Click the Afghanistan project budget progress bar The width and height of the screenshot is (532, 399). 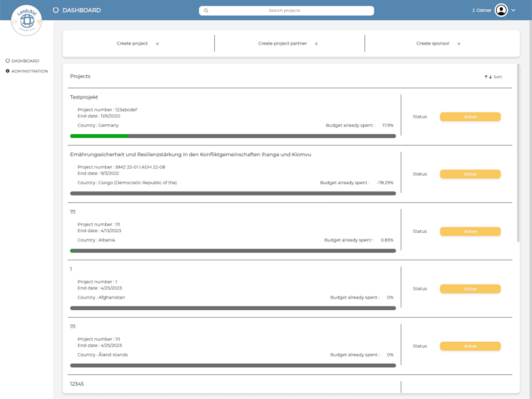coord(233,308)
